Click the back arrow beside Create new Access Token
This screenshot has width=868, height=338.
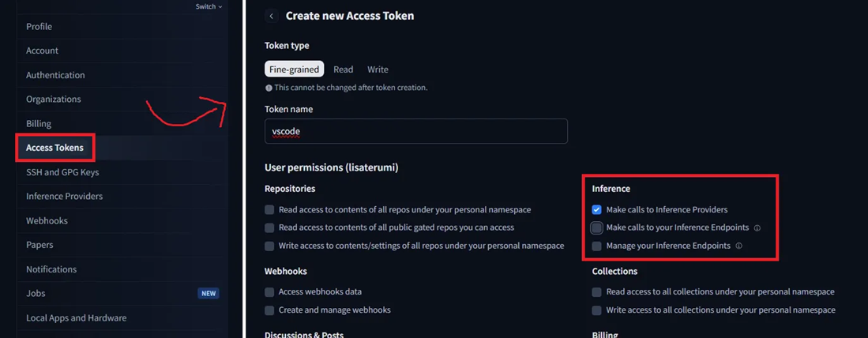tap(271, 16)
